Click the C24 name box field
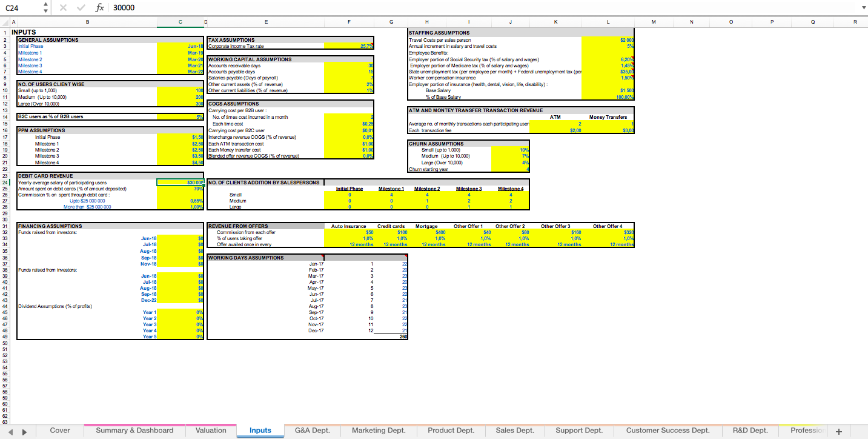This screenshot has width=868, height=439. (x=21, y=7)
